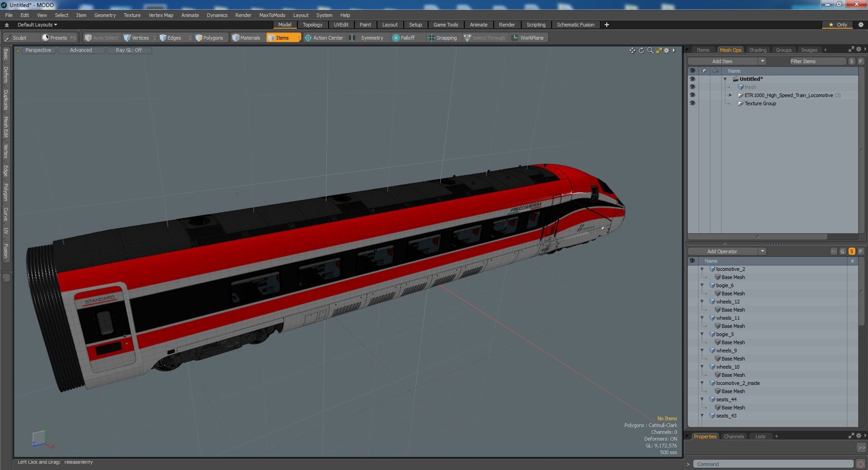Open the Deform vertical sidebar tab
Screen dimensions: 868x470
click(6, 75)
